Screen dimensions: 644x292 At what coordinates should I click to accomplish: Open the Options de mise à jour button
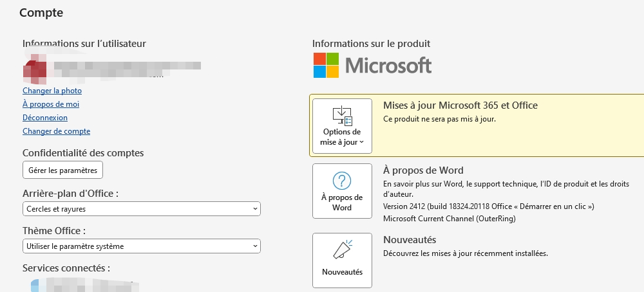coord(342,126)
